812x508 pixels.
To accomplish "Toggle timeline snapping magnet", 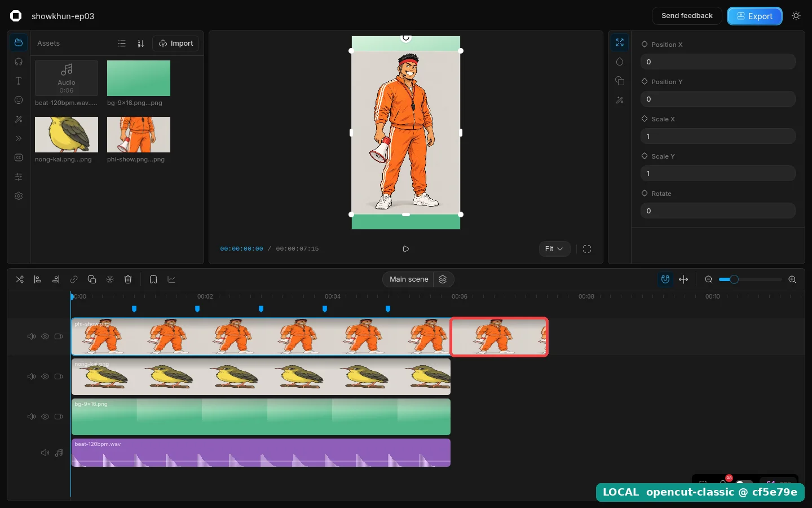I will point(665,279).
